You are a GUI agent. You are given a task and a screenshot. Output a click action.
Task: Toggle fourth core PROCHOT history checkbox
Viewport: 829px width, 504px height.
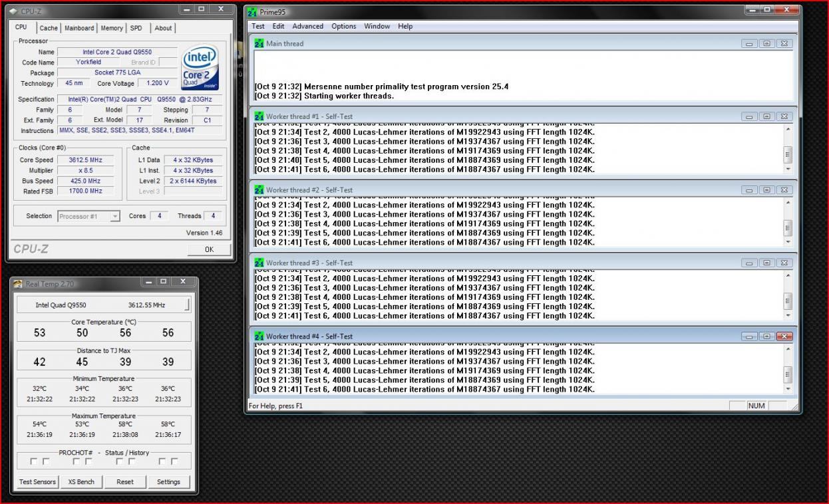tap(174, 461)
